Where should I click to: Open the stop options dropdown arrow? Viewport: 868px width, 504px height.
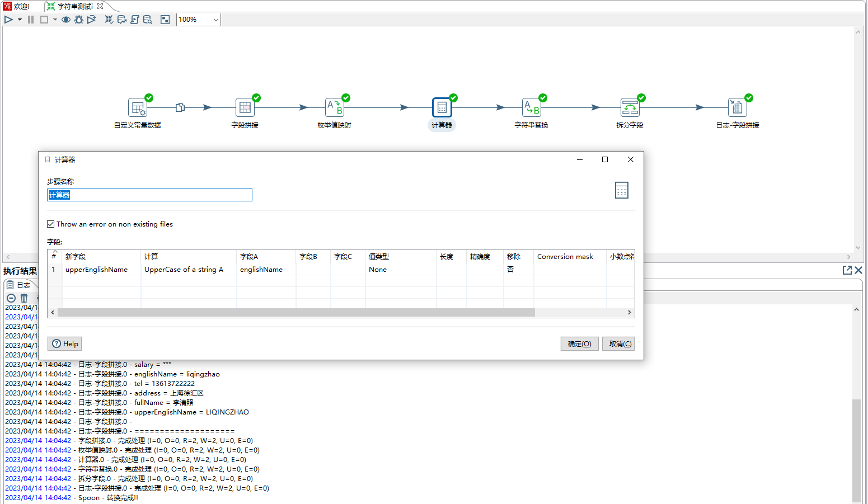point(55,20)
